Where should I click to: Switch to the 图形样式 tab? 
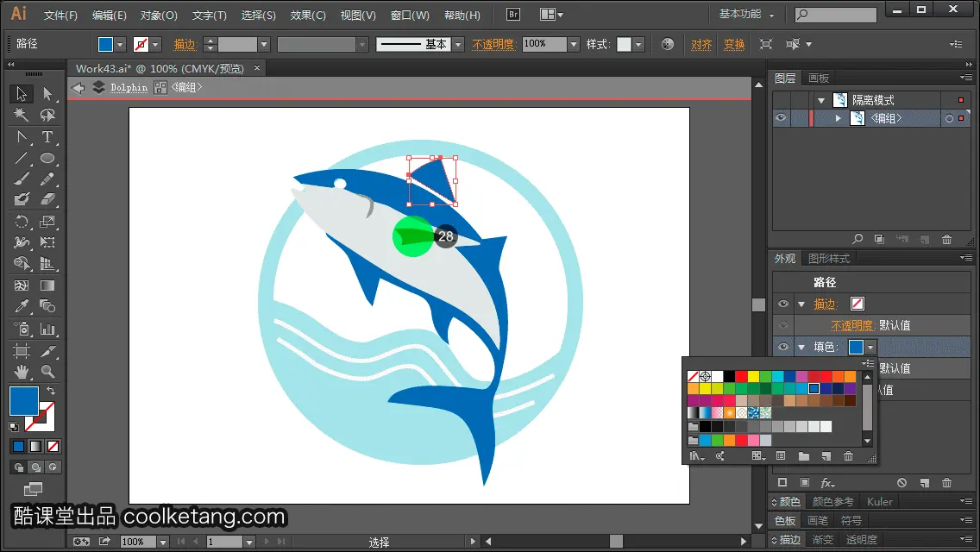829,258
